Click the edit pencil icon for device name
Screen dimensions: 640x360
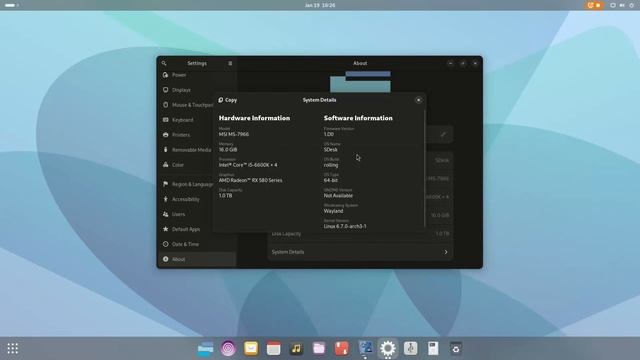(x=443, y=135)
